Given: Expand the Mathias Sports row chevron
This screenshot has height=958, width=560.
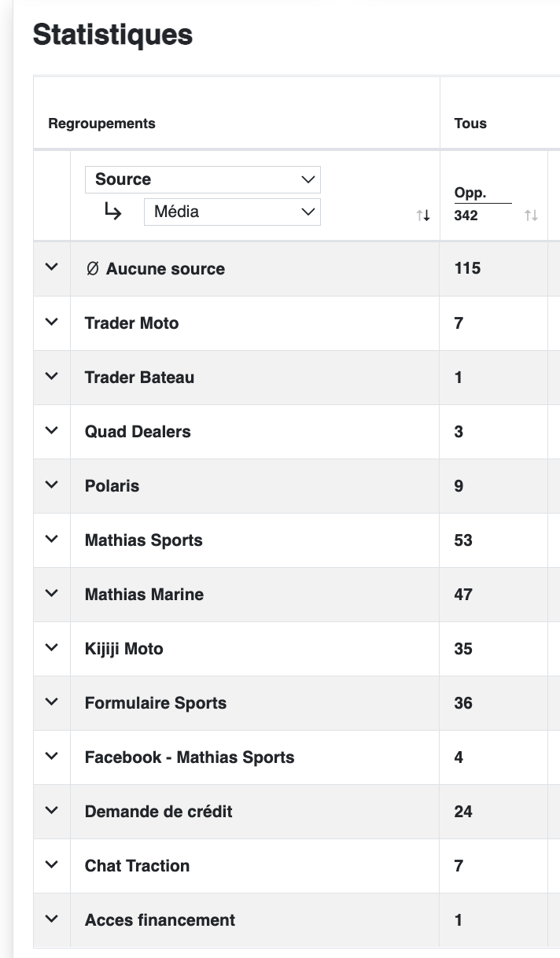Looking at the screenshot, I should (x=52, y=539).
